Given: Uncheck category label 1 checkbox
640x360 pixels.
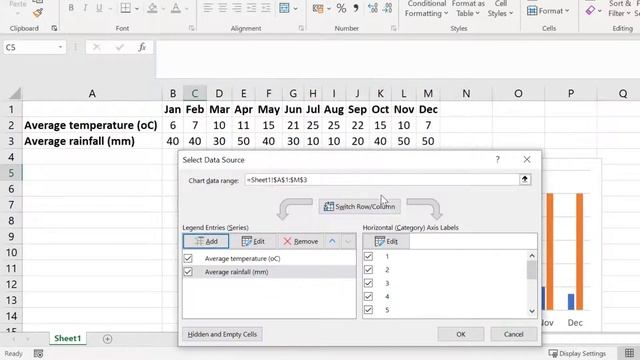Looking at the screenshot, I should pos(368,256).
